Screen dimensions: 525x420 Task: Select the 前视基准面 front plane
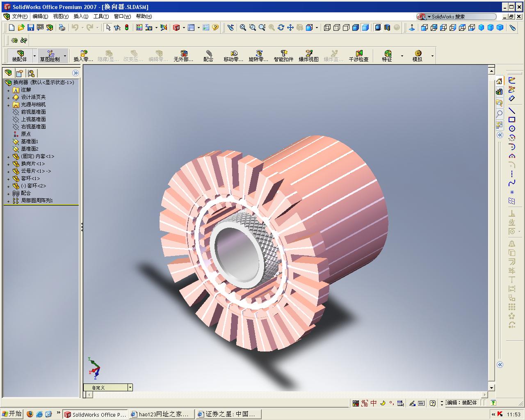click(x=33, y=112)
